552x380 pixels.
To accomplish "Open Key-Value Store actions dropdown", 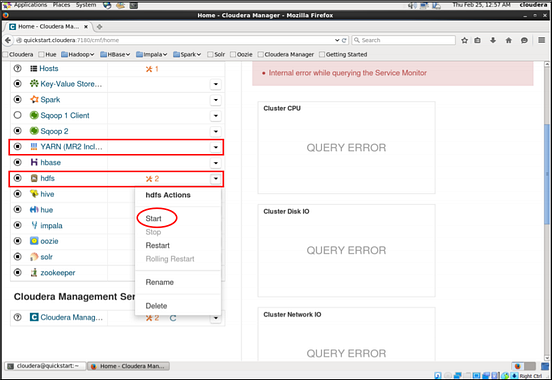I will [215, 84].
